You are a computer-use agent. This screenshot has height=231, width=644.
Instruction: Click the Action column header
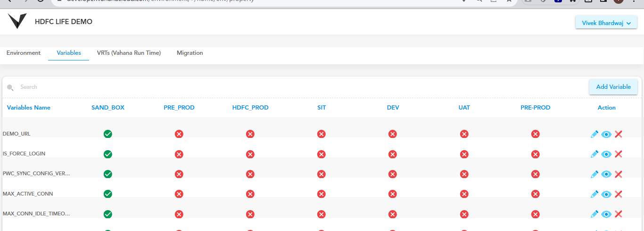pyautogui.click(x=607, y=108)
